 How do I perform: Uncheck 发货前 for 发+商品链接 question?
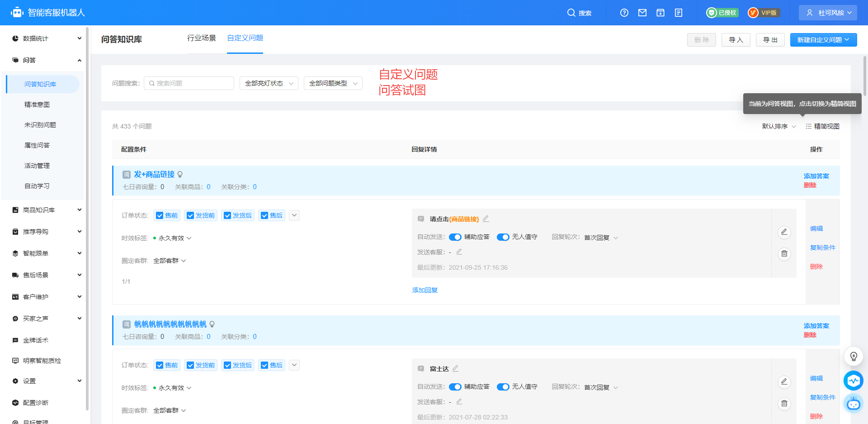tap(190, 215)
